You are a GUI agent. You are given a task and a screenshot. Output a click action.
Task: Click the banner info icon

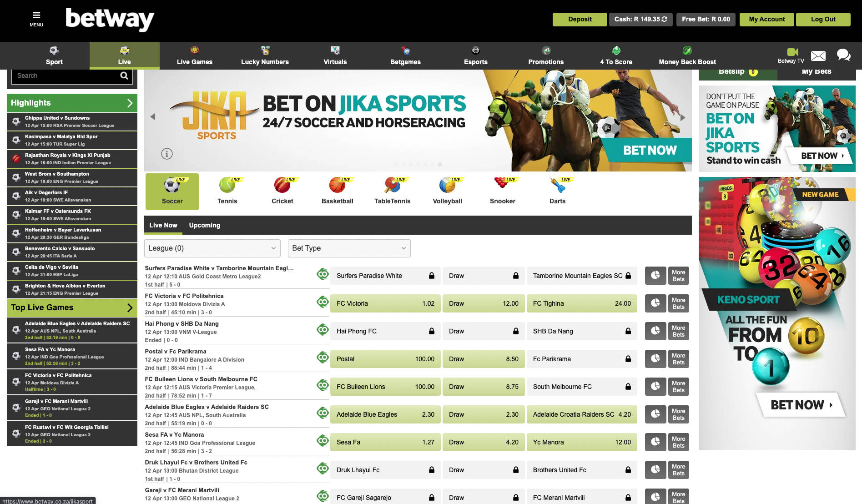click(x=167, y=154)
